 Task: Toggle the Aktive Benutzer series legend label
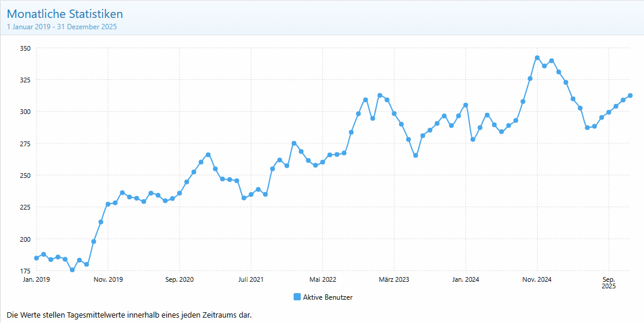pyautogui.click(x=327, y=297)
